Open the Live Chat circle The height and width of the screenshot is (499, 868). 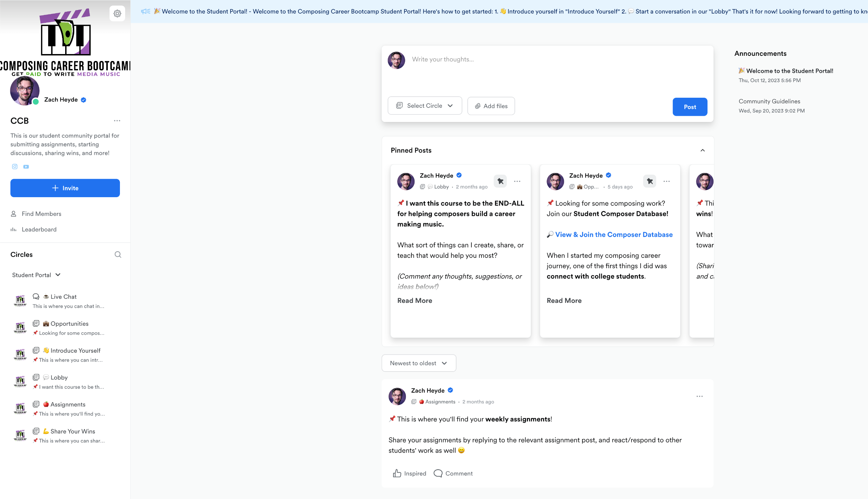(x=63, y=297)
